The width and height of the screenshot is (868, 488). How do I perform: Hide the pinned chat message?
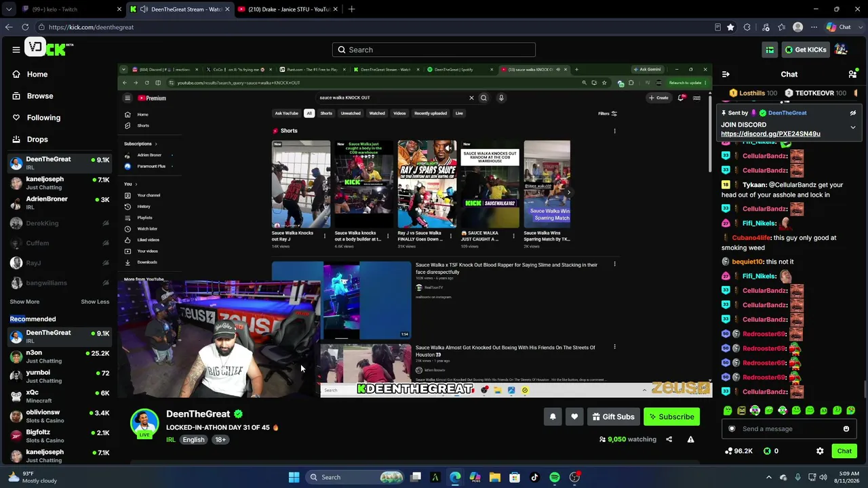(x=853, y=113)
